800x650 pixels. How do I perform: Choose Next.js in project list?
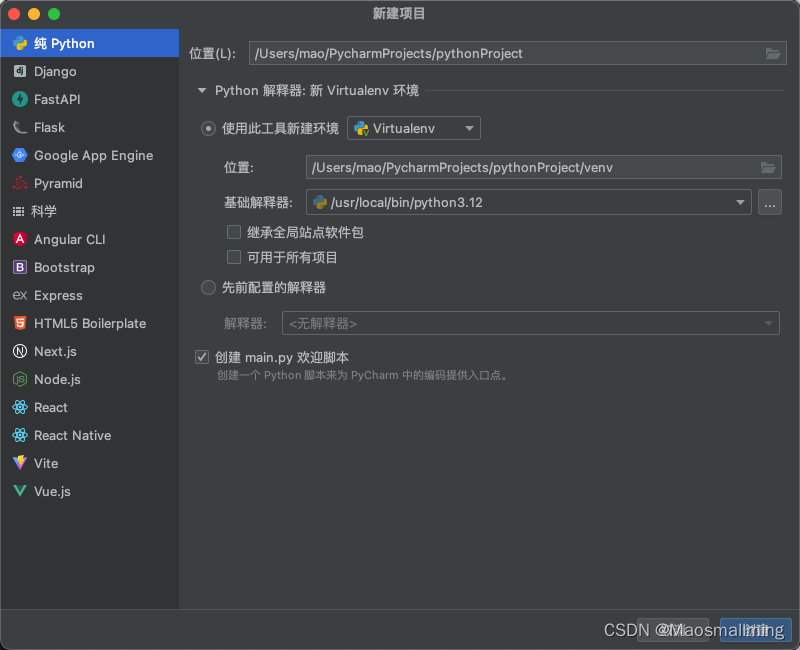pyautogui.click(x=90, y=351)
